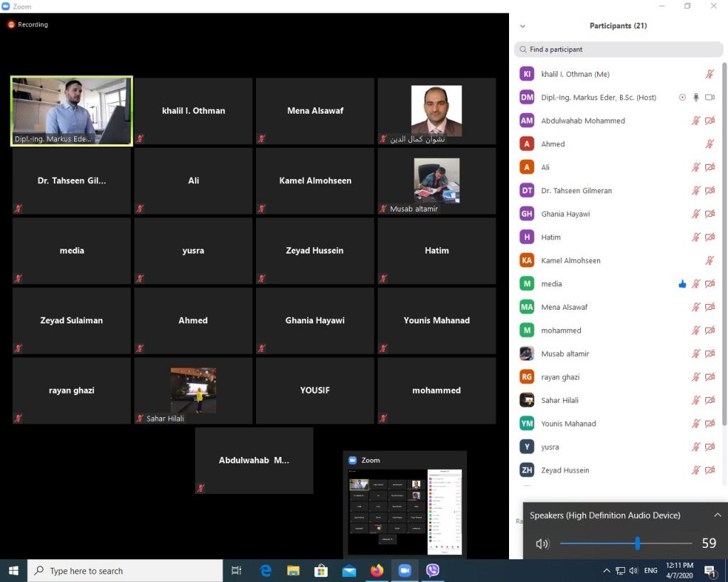Click the volume slider track at 59

(x=637, y=544)
